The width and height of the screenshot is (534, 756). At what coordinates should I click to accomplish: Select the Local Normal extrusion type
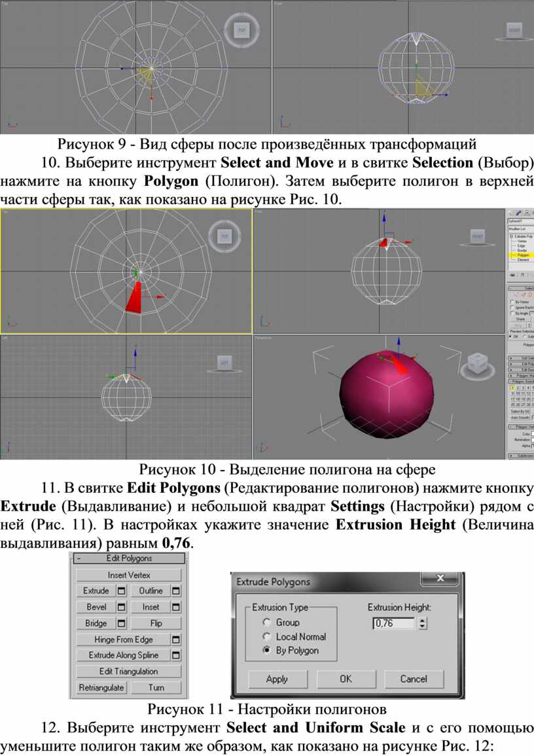tap(266, 636)
